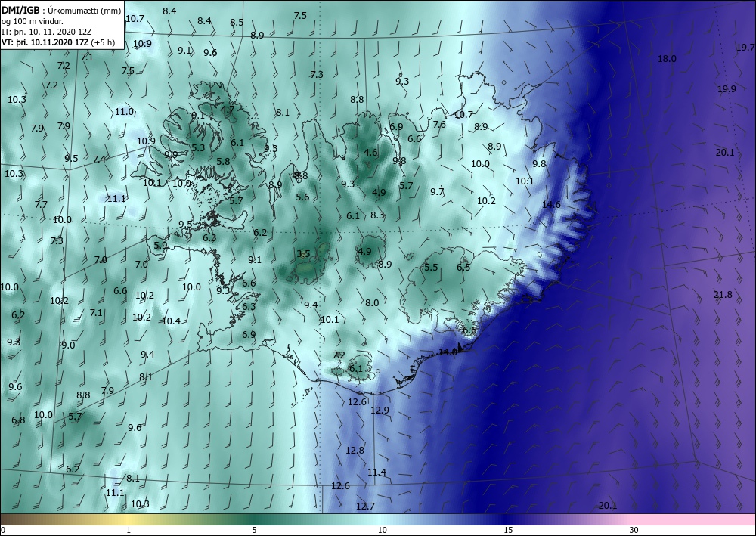
Task: Click the map value 11.4
Action: coord(376,472)
